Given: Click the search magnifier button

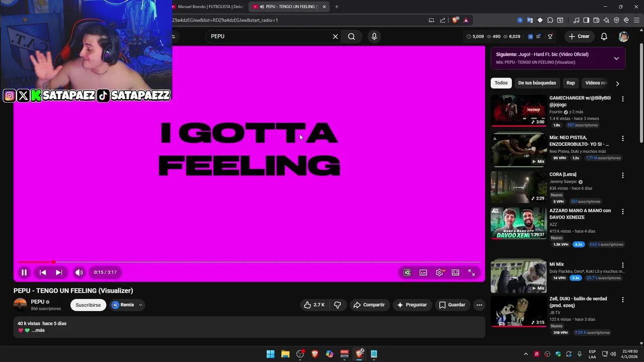Looking at the screenshot, I should coord(351,36).
